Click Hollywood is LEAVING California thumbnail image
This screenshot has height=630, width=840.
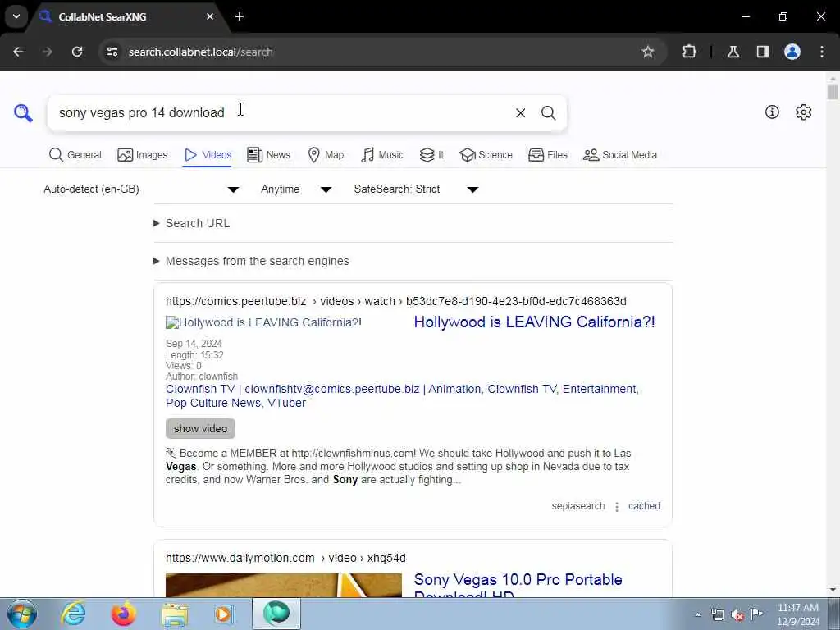click(263, 322)
